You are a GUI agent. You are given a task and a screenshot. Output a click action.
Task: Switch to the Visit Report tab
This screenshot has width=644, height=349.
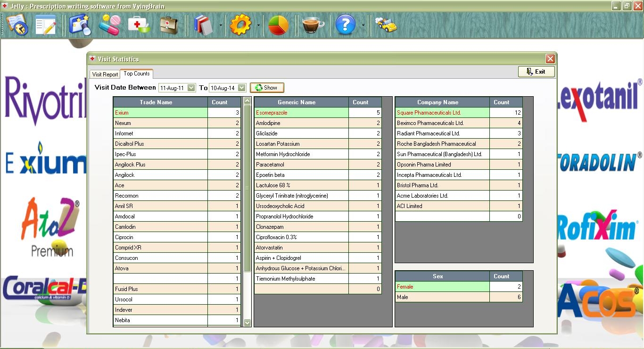(105, 75)
